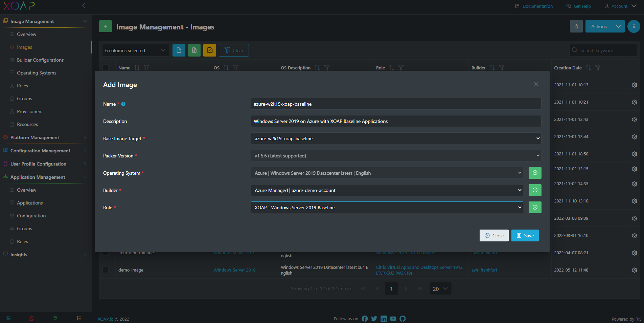Open the Actions dropdown button

point(604,26)
